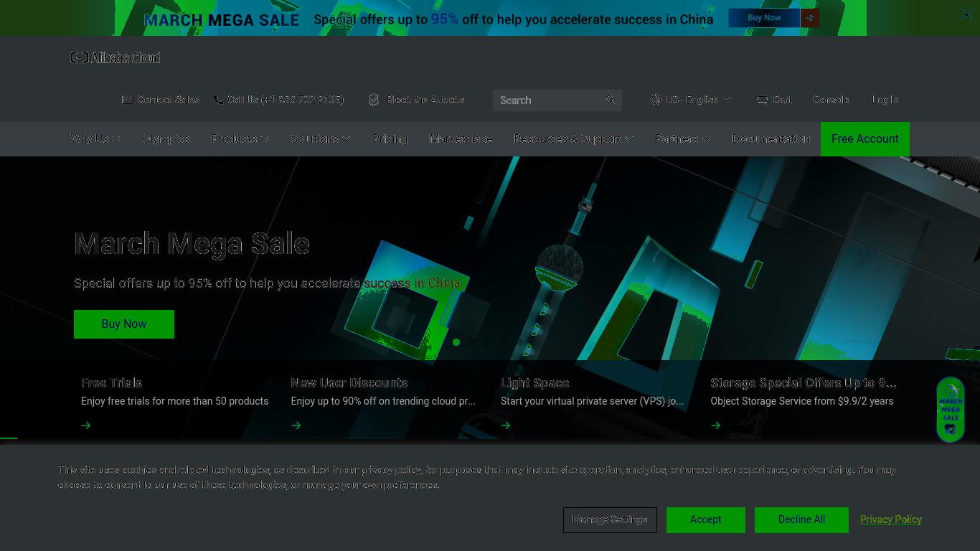
Task: Click the Free Account button
Action: [865, 139]
